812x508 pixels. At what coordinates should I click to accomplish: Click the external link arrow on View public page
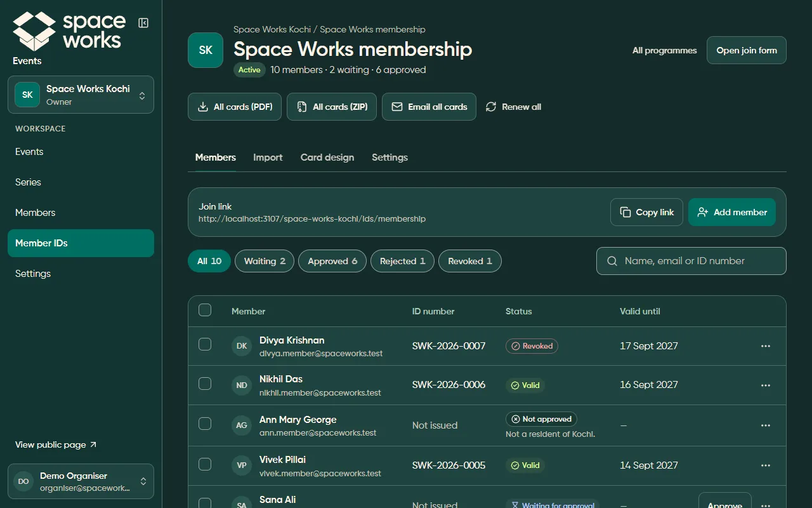[93, 444]
